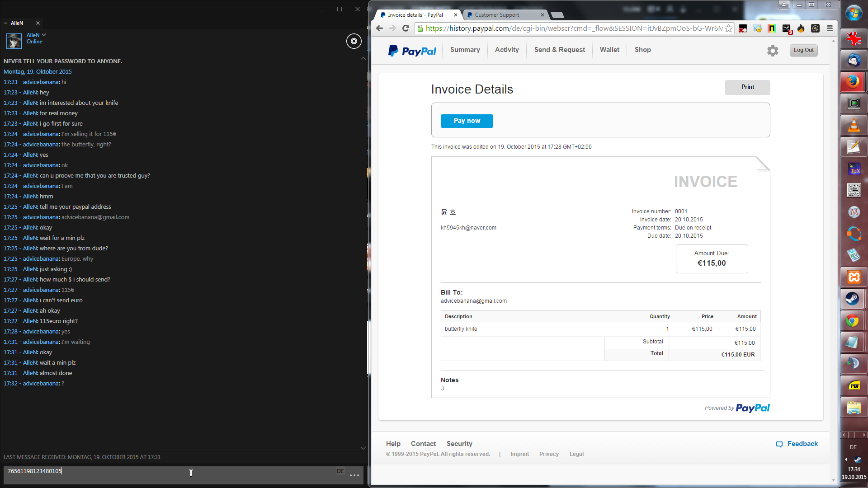The image size is (868, 488).
Task: Click PayPal logo in header
Action: [412, 51]
